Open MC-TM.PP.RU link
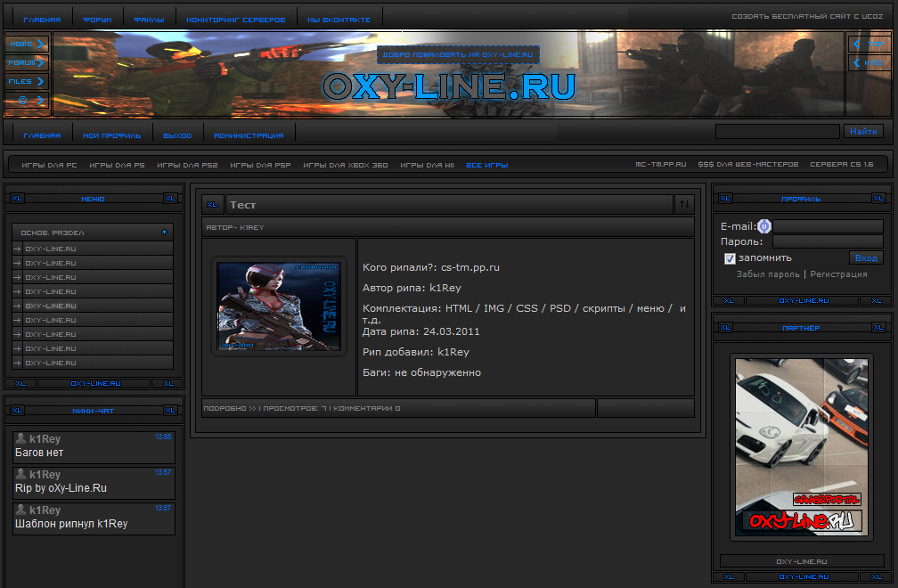898x588 pixels. tap(661, 164)
